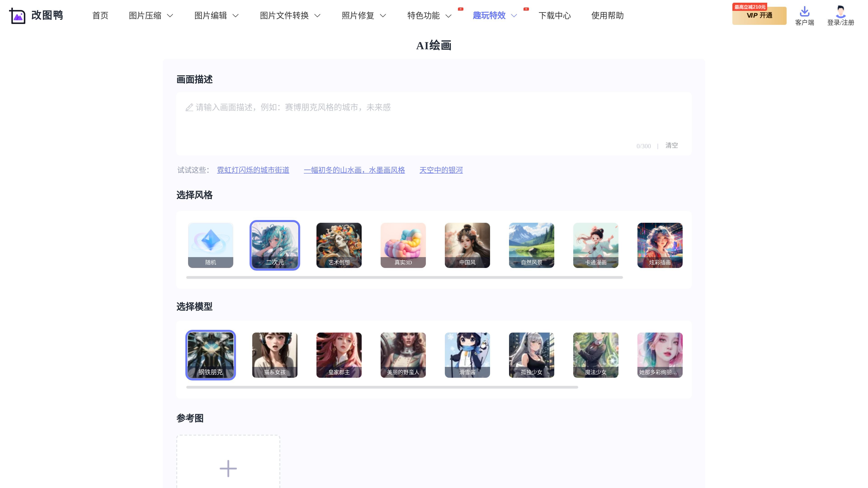Select the 二次元 style
868x488 pixels.
click(x=275, y=245)
